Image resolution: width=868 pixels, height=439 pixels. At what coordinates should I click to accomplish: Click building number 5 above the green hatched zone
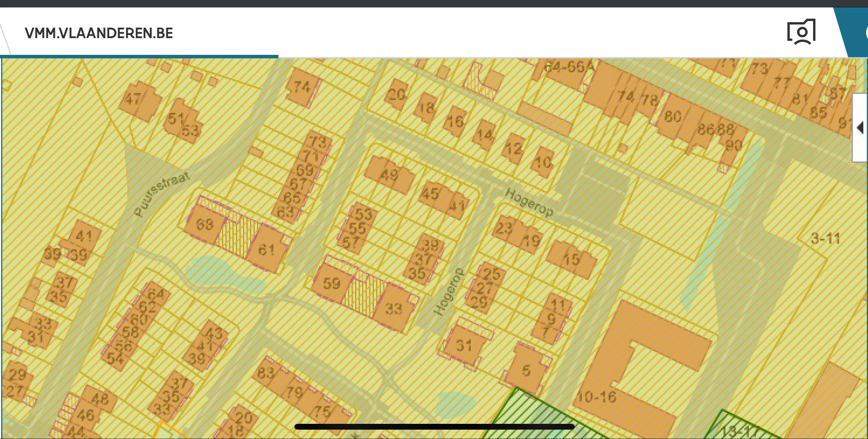click(526, 370)
